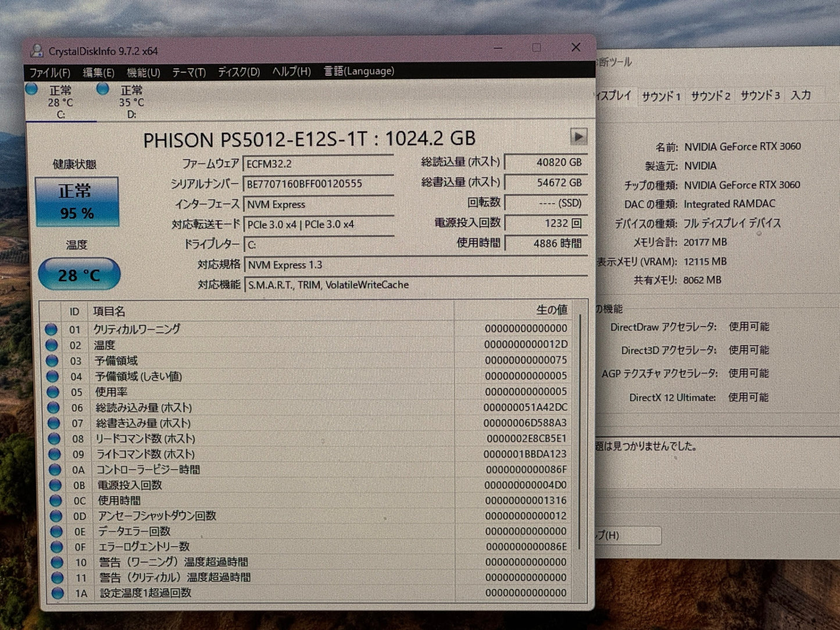Viewport: 840px width, 630px height.
Task: Click raw value 00000006D588A3
Action: click(x=526, y=423)
